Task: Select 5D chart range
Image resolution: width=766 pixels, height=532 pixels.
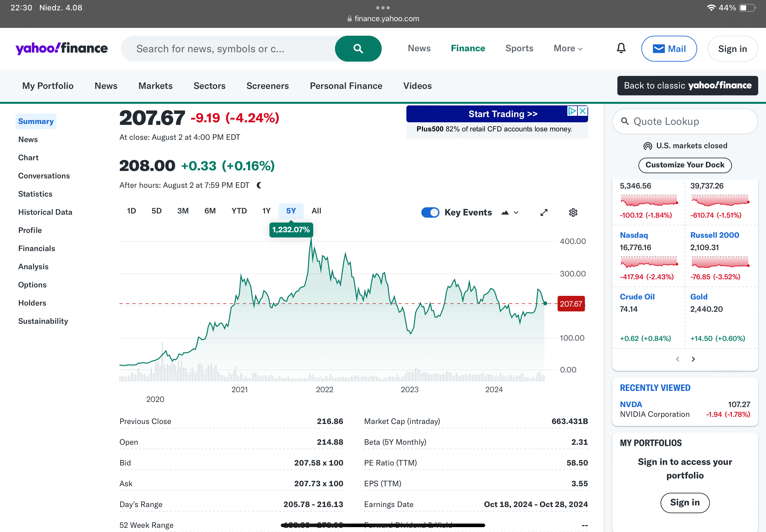Action: [156, 211]
